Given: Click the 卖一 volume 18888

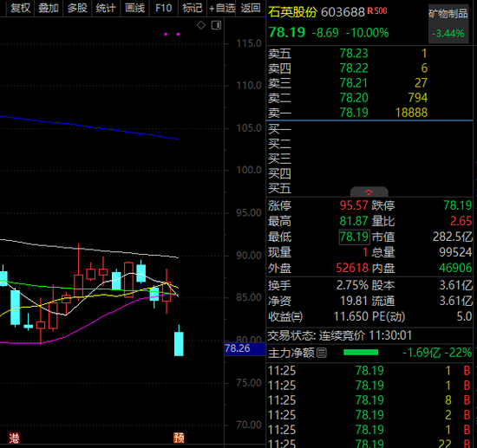Looking at the screenshot, I should (x=411, y=113).
